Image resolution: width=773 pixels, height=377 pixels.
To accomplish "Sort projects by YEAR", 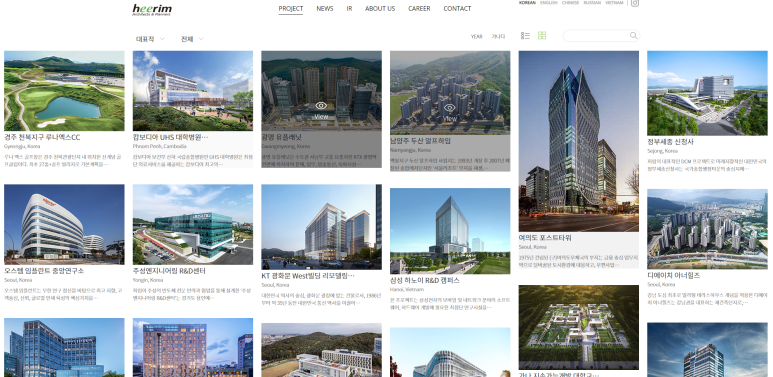I will pyautogui.click(x=476, y=36).
